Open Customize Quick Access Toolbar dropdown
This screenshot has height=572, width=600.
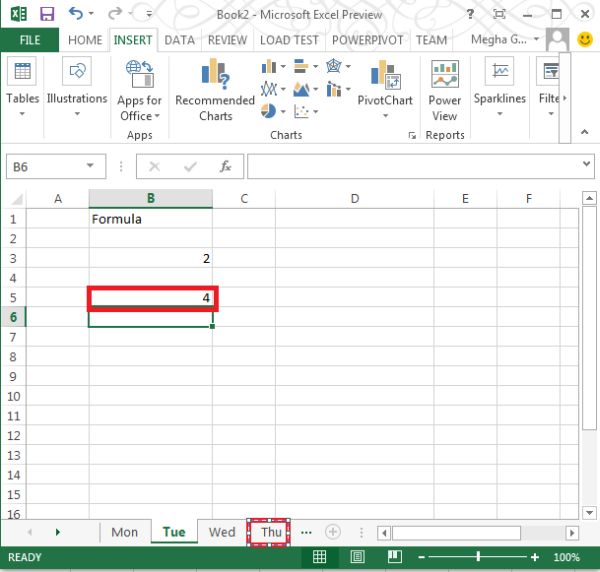coord(149,15)
